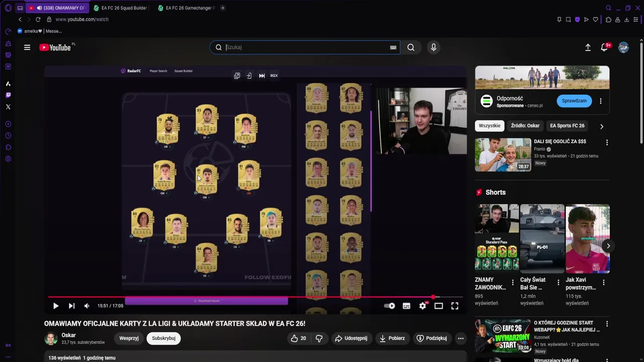Viewport: 644px width, 362px height.
Task: Open the Oskar channel name link
Action: coord(68,335)
